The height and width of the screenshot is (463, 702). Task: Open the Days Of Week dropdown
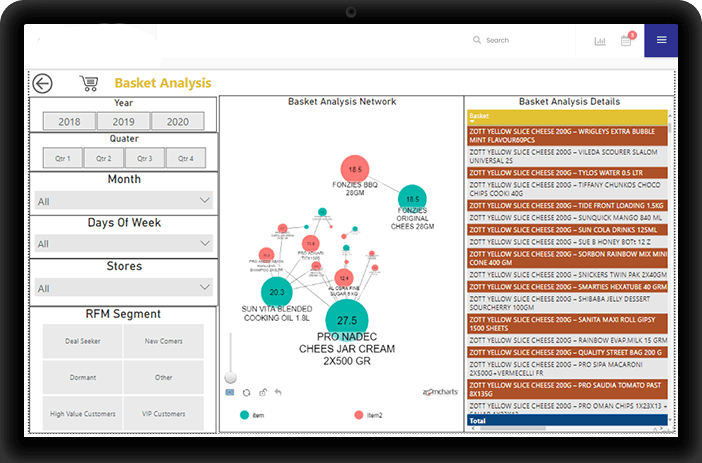pos(123,244)
